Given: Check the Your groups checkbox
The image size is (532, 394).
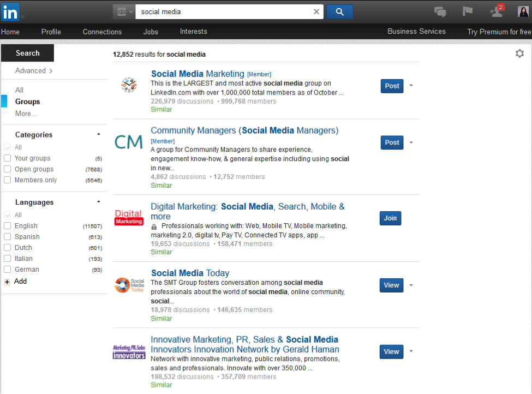Looking at the screenshot, I should tap(8, 158).
